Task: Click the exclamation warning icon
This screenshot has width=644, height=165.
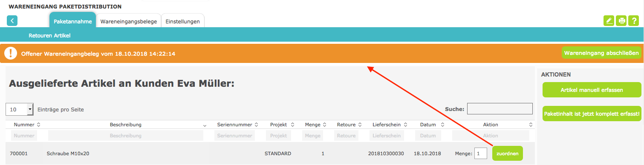Action: [10, 54]
